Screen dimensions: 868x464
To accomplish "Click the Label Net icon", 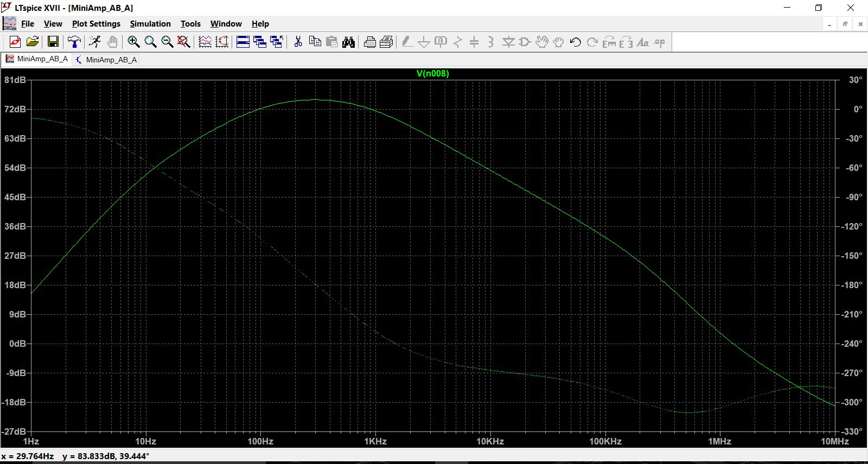I will click(x=441, y=42).
